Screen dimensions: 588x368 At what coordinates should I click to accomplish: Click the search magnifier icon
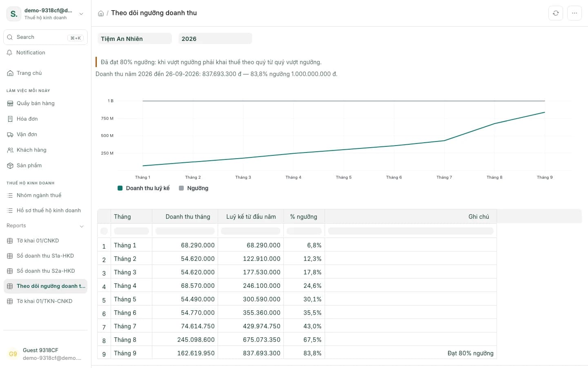[10, 37]
